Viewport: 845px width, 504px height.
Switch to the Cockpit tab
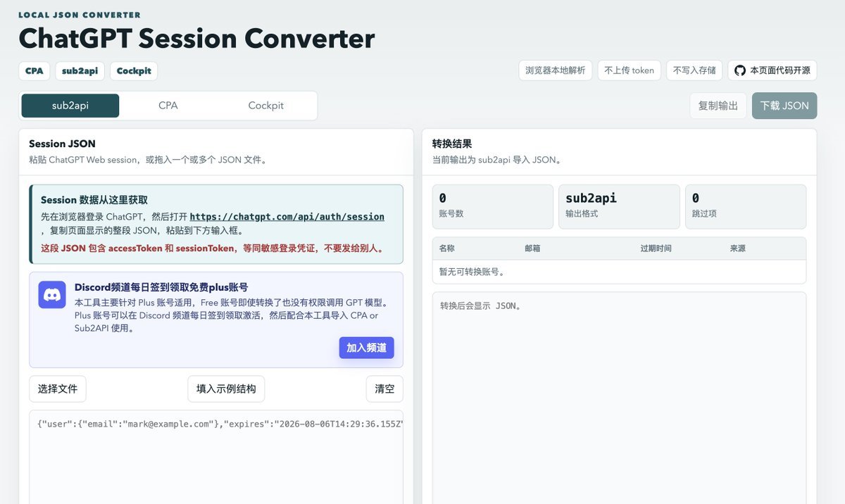[x=266, y=106]
